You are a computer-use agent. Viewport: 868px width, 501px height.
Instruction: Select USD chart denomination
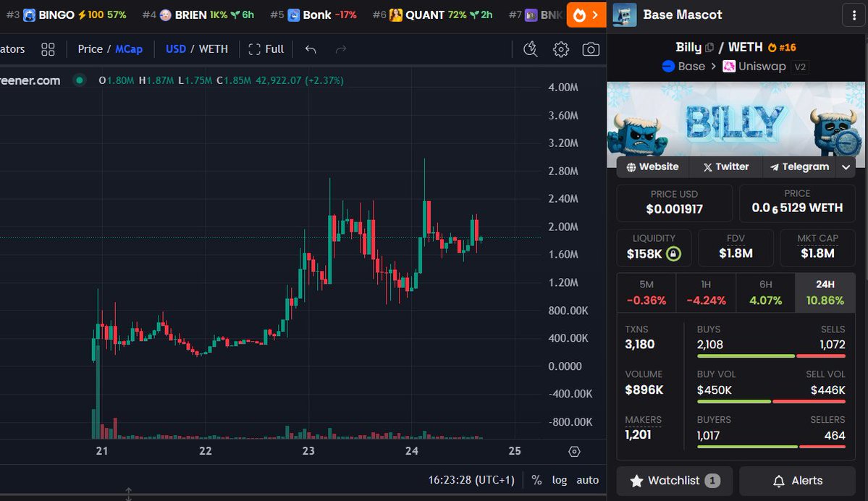(x=175, y=49)
